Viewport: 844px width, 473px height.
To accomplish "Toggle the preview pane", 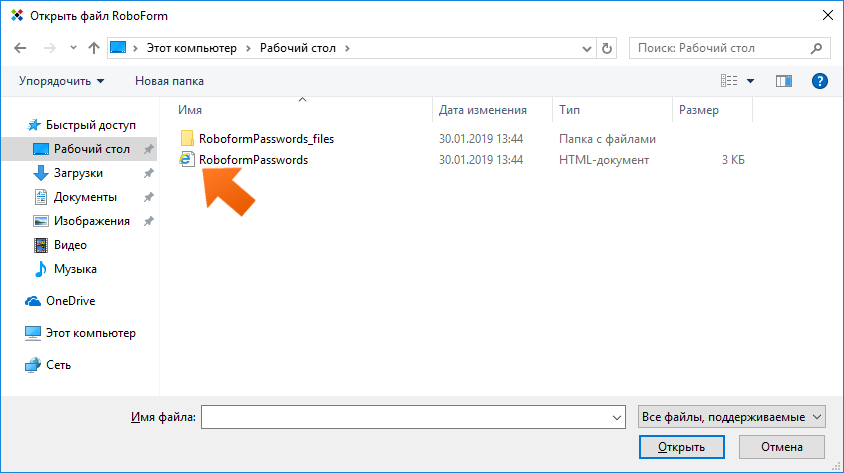I will 784,81.
